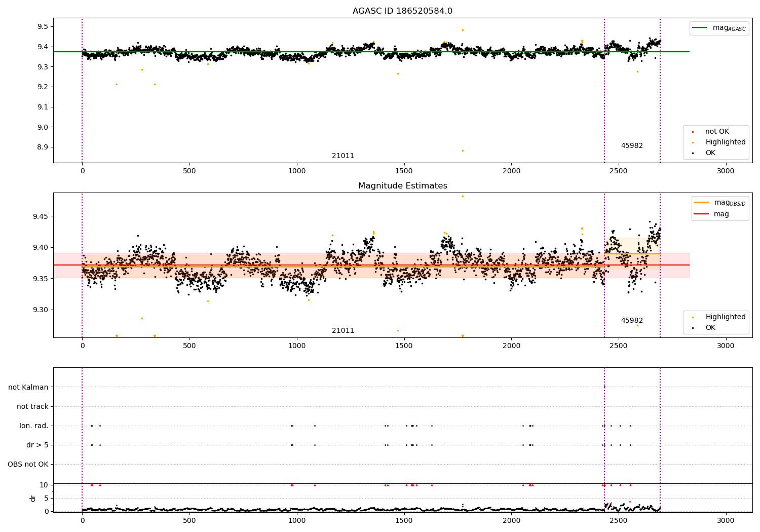Screen dimensions: 760x532
Task: Click the "not track" row label
Action: pos(32,407)
